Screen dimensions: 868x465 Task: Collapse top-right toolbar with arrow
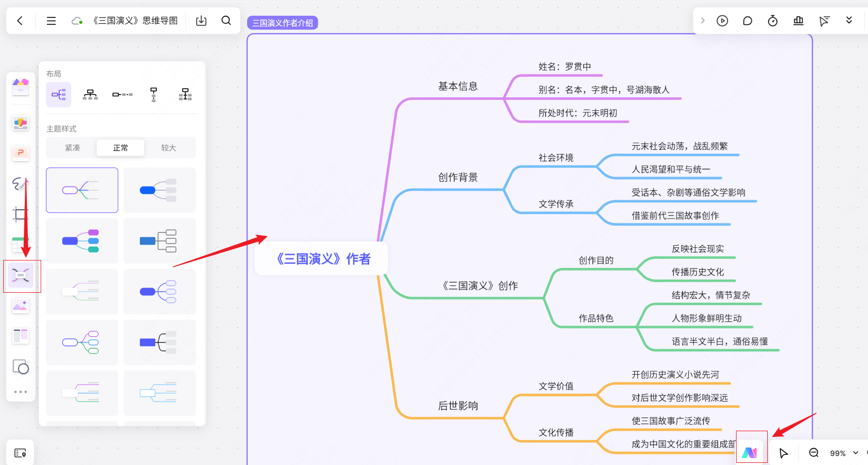coord(703,21)
